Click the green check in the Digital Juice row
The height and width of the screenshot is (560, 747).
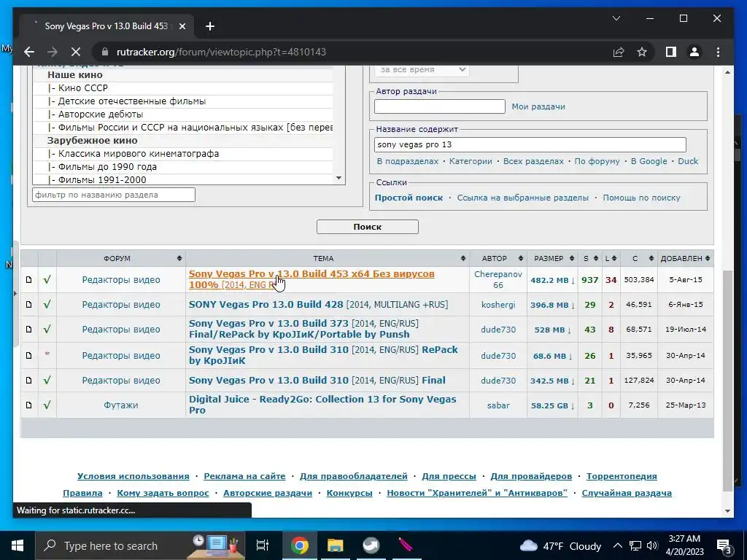(47, 405)
